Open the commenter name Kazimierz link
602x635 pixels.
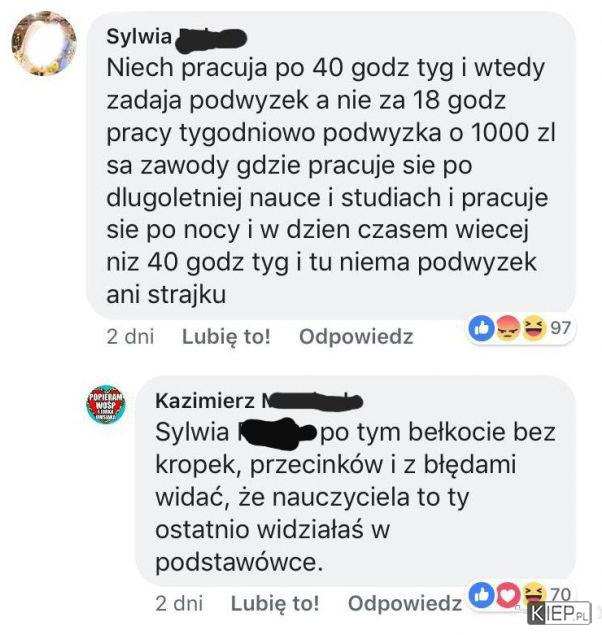(259, 401)
